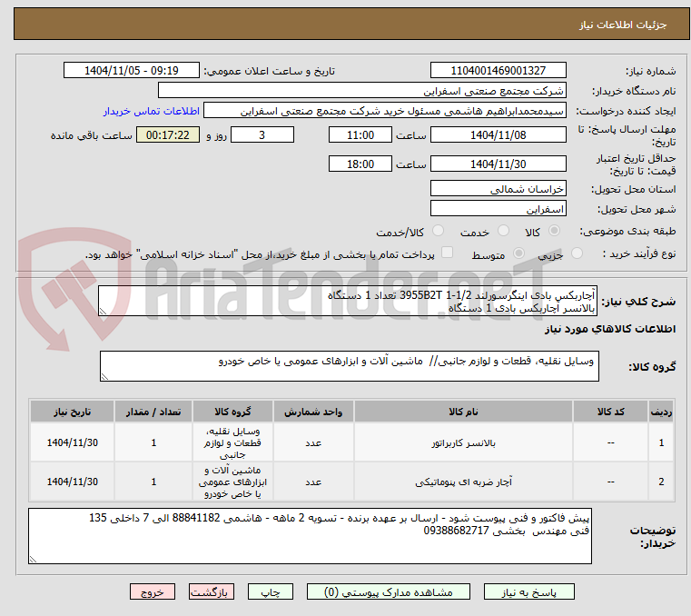Screen dimensions: 691x616
Task: Click the بالانسر کاربراتور item name cell
Action: [x=463, y=443]
